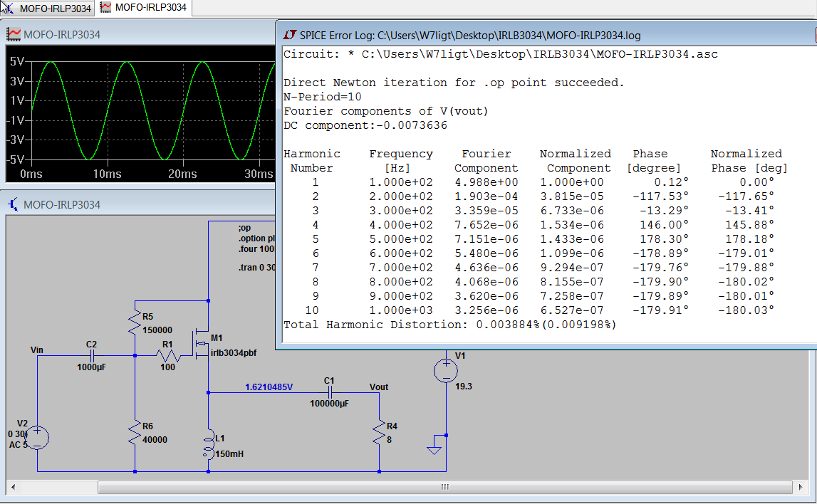Click the N-Period=10 line in log
Image resolution: width=817 pixels, height=504 pixels.
click(x=323, y=97)
